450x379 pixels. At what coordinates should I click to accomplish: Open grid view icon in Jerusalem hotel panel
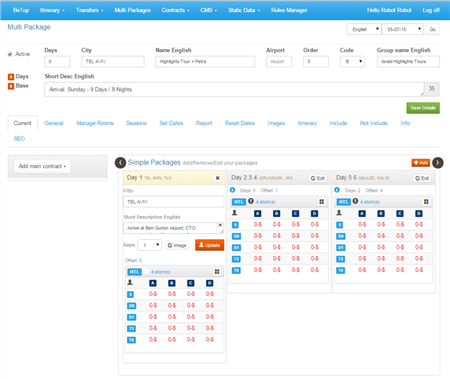[x=322, y=202]
